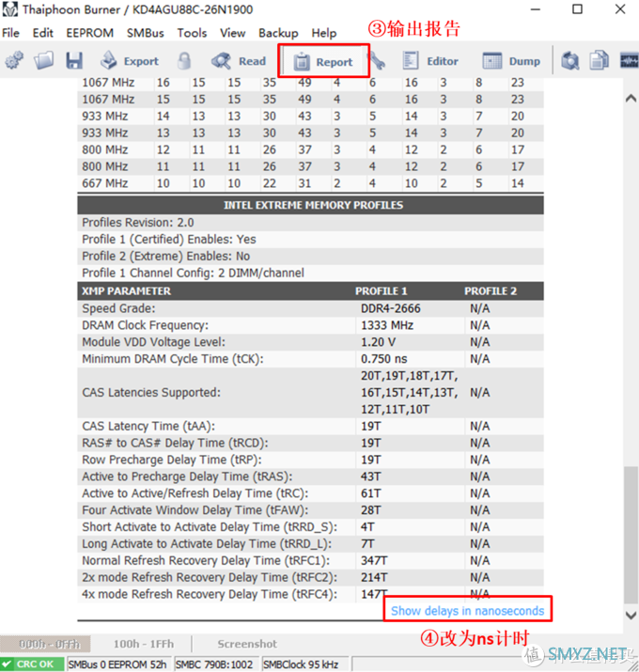Open the Backup menu
This screenshot has height=672, width=639.
(278, 33)
